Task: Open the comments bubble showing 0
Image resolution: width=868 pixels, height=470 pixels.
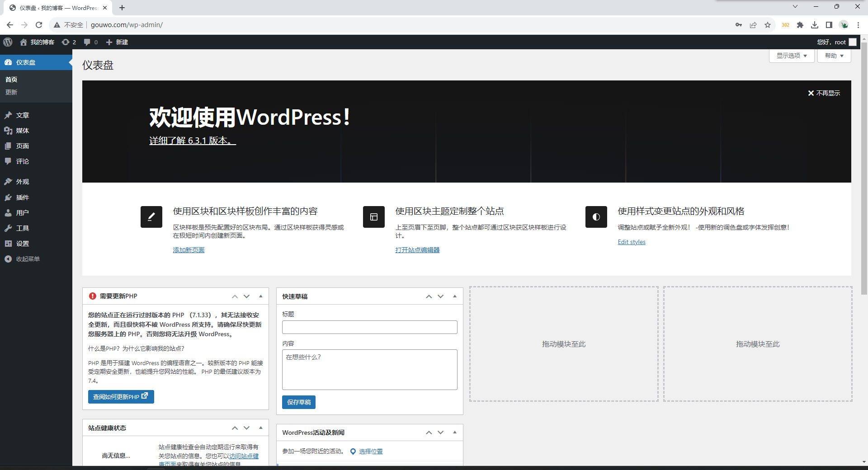Action: [x=90, y=42]
